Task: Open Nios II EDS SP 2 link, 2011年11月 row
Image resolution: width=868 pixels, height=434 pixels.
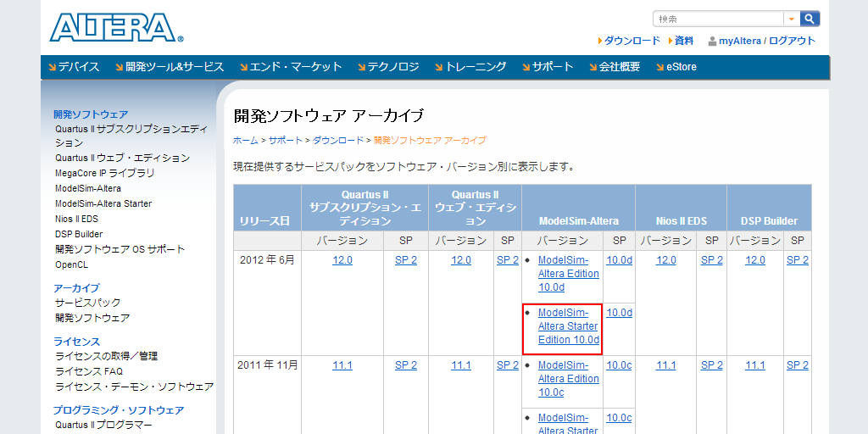Action: [x=712, y=365]
